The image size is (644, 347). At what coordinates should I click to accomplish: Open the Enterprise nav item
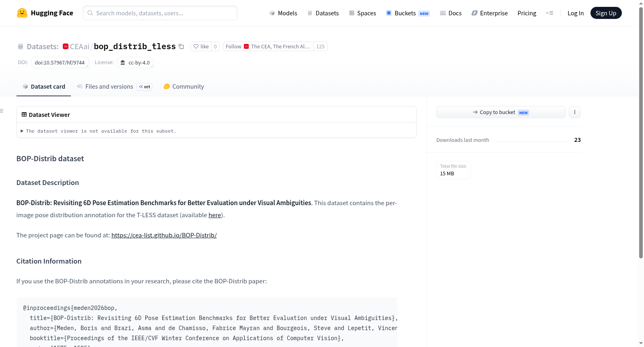pyautogui.click(x=489, y=13)
